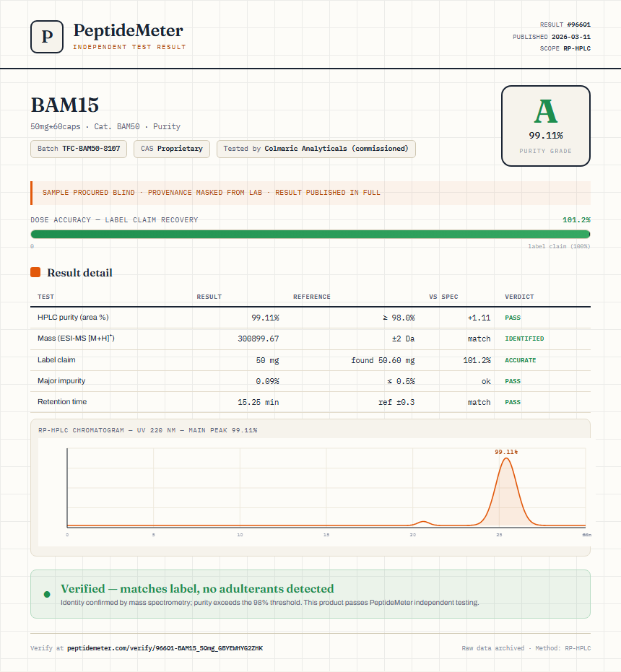Click the 15.25 min retention result
The height and width of the screenshot is (672, 621).
point(259,403)
